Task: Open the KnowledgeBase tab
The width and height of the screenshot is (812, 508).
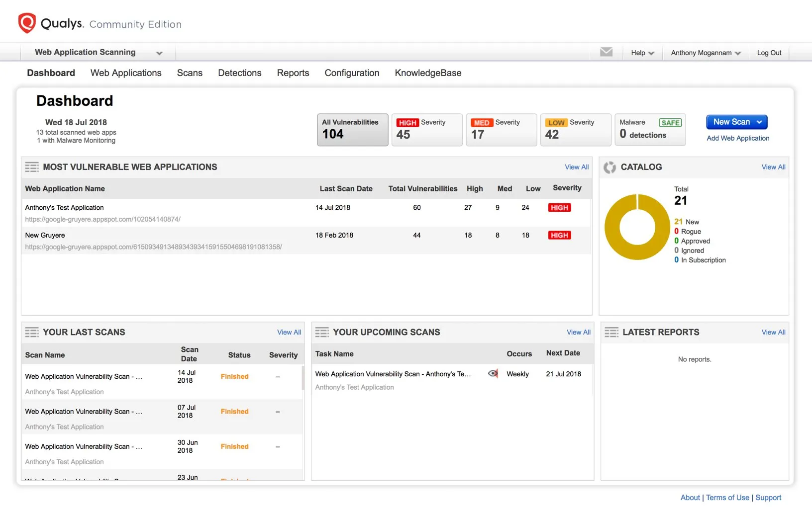Action: point(428,73)
